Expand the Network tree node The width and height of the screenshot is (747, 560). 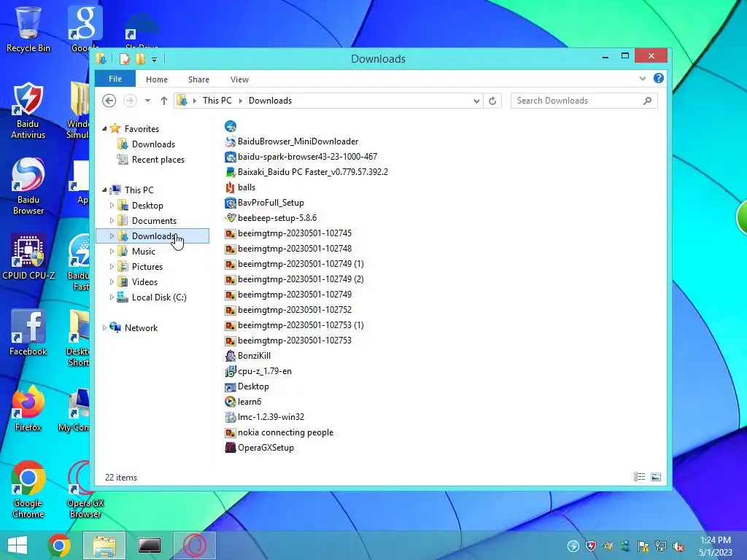tap(104, 327)
